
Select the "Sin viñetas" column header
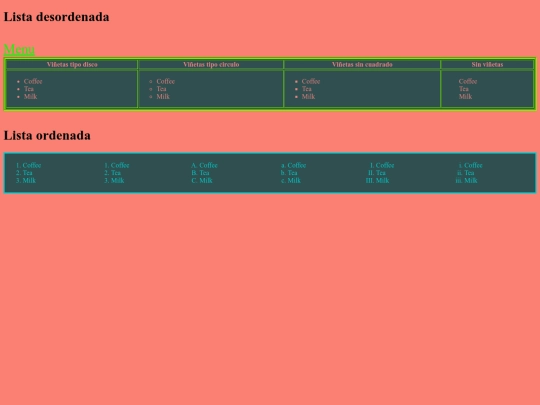(x=487, y=64)
